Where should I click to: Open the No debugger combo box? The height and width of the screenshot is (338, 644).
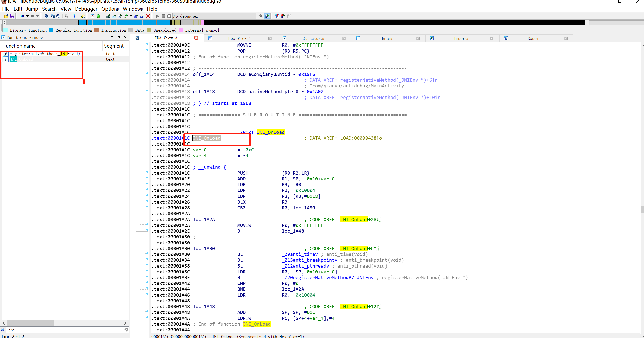coord(214,16)
